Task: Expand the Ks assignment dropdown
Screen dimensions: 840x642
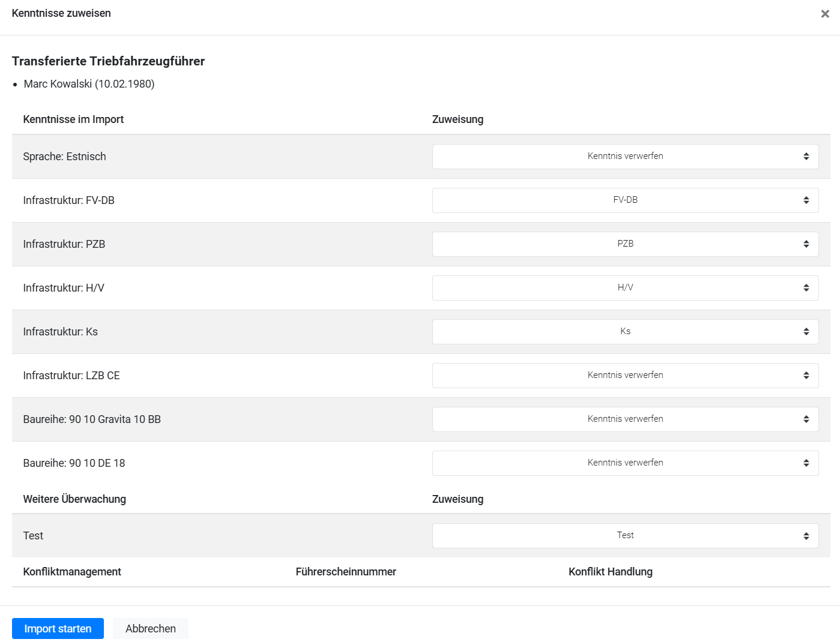Action: 625,332
